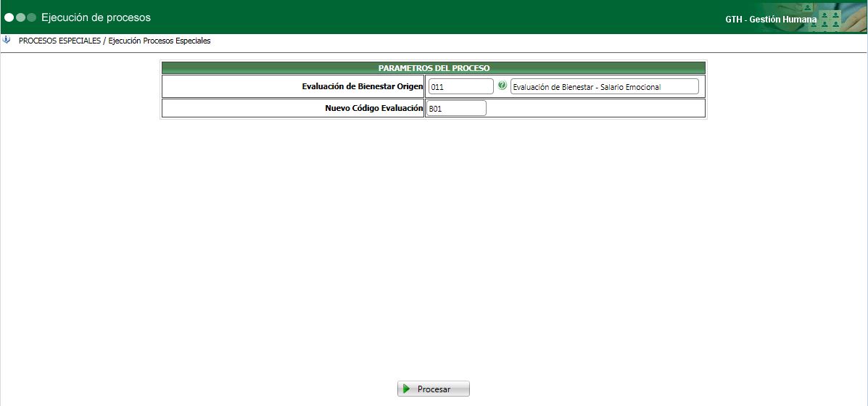
Task: Focus the Nuevo Código Evaluación field
Action: [x=457, y=109]
